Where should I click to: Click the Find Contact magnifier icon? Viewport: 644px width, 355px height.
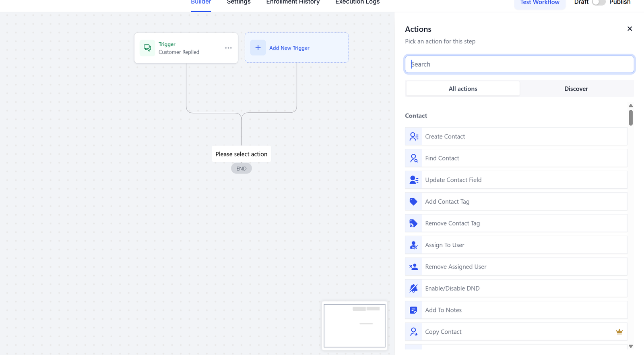coord(414,158)
